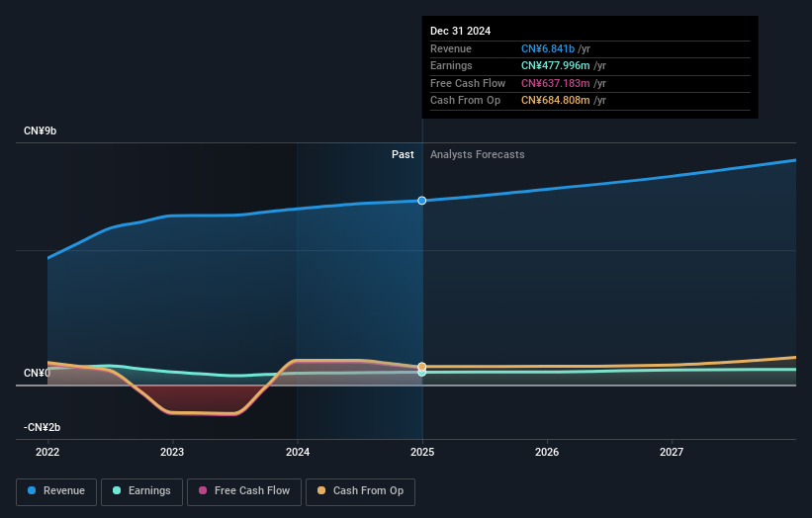This screenshot has height=518, width=812.
Task: Click the CN¥477.996m earnings value
Action: (556, 65)
